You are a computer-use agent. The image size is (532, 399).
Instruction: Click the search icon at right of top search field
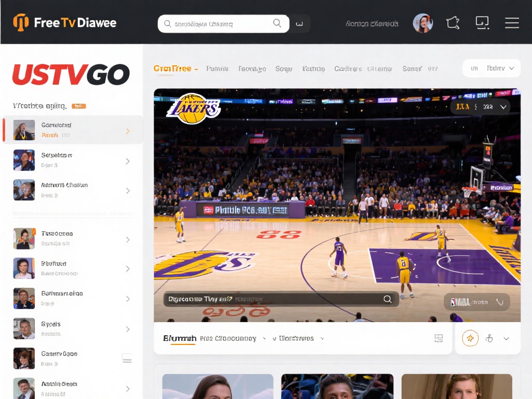pos(277,23)
